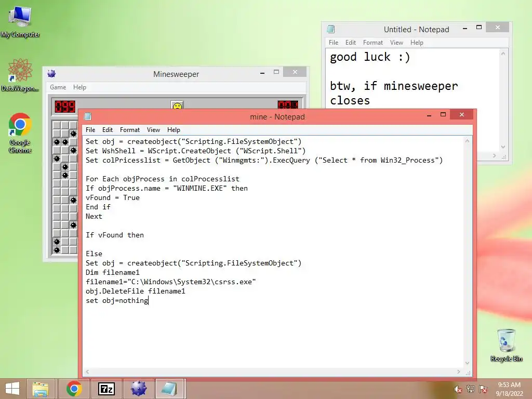Screen dimensions: 532x399
Task: Click the mine - Notepad title bar icon
Action: tap(88, 116)
